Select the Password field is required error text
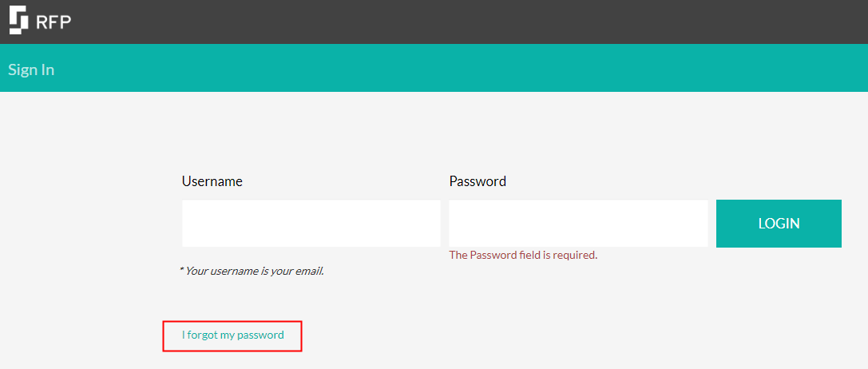The height and width of the screenshot is (369, 868). (523, 256)
